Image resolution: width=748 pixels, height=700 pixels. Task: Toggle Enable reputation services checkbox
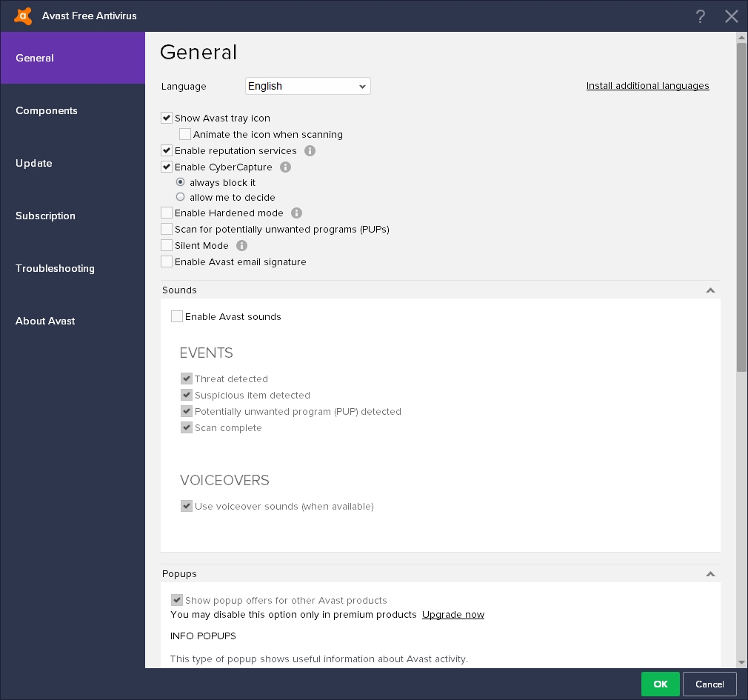[167, 151]
